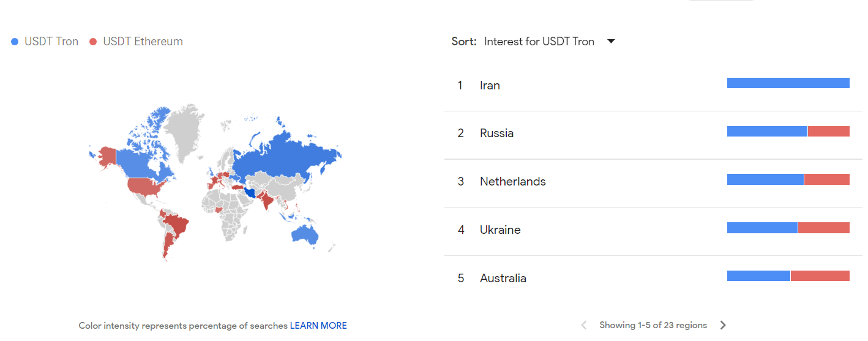The image size is (868, 341).
Task: Open the Iran region row
Action: click(x=653, y=85)
